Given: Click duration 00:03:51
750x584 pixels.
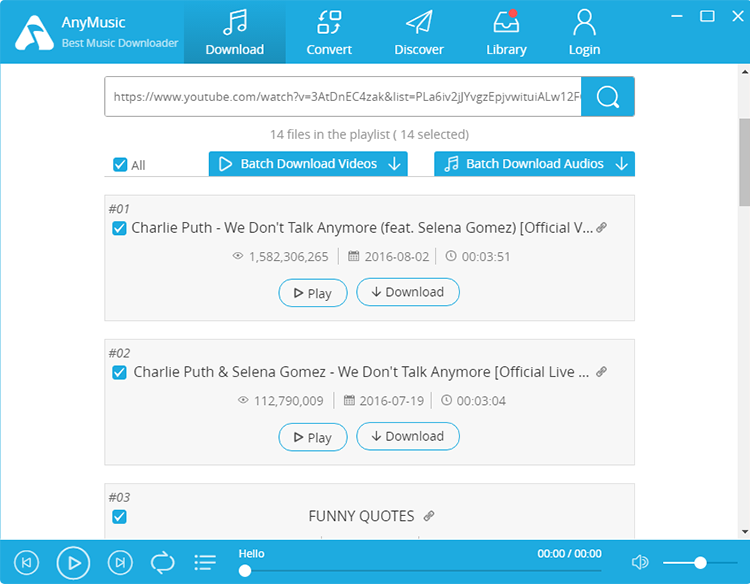Looking at the screenshot, I should [486, 257].
